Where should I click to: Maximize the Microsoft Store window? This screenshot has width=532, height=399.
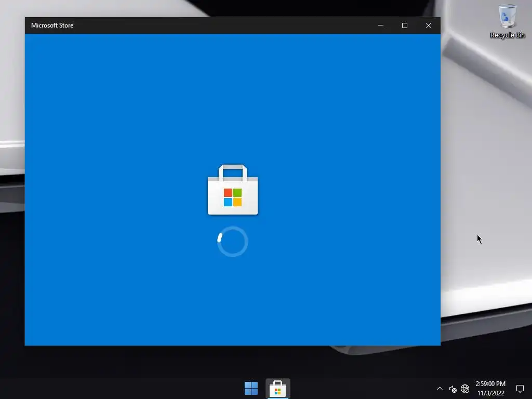[404, 25]
